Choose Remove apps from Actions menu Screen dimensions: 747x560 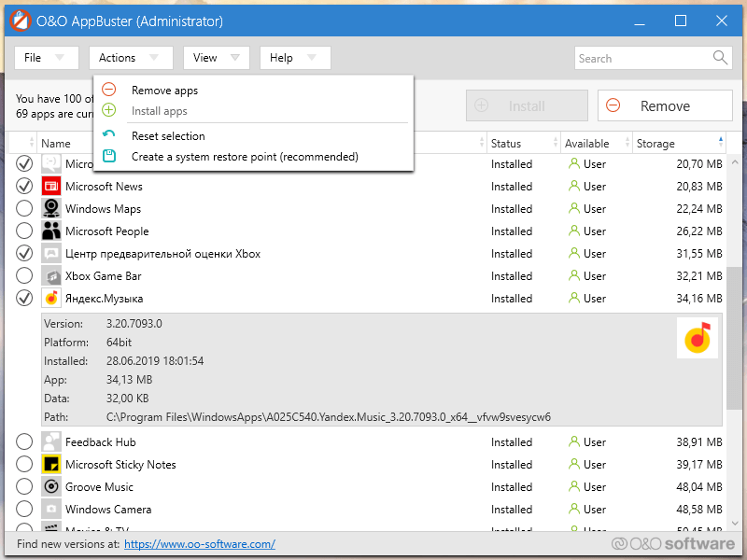164,91
